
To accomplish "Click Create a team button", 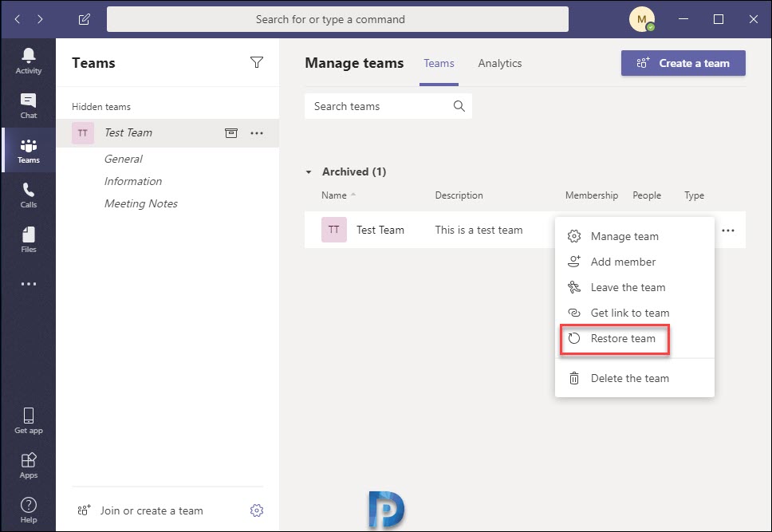I will point(683,63).
